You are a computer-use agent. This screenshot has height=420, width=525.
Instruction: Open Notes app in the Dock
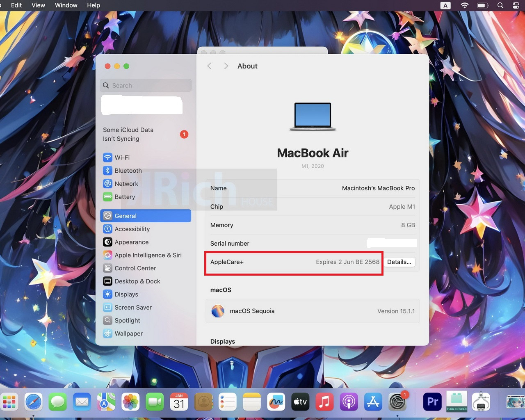coord(252,402)
